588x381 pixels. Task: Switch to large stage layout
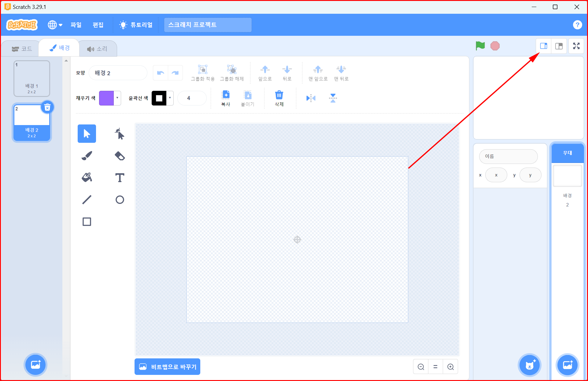pyautogui.click(x=559, y=46)
